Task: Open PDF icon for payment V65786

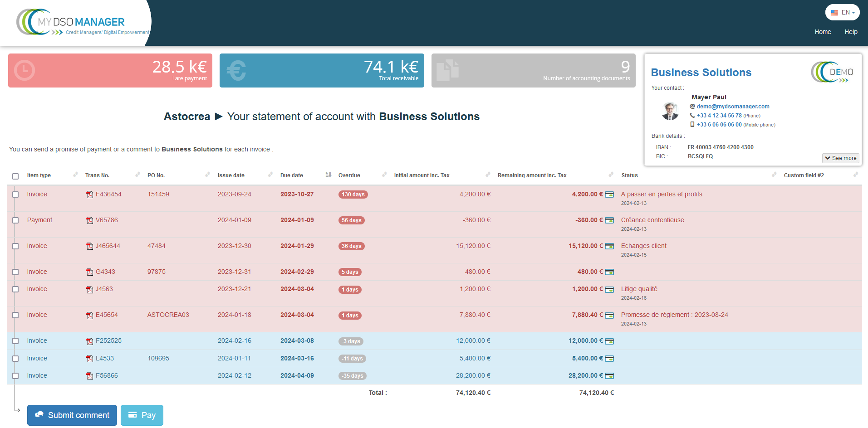Action: [89, 220]
